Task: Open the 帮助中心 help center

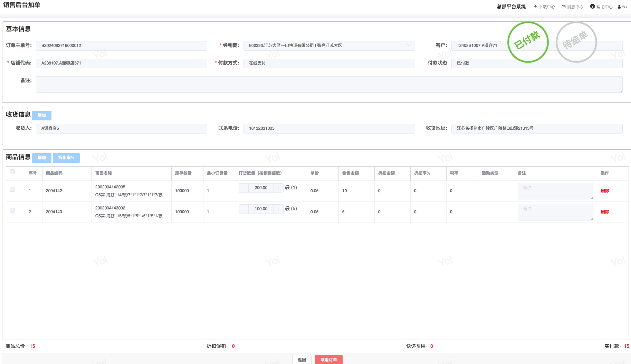Action: (601, 7)
